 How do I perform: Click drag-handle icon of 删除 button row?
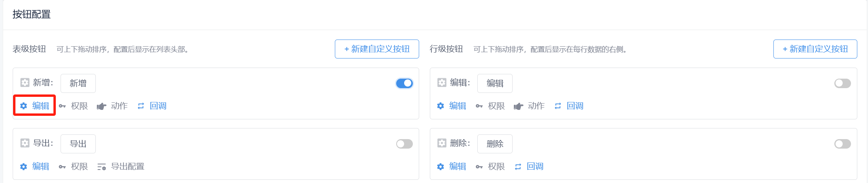coord(442,143)
